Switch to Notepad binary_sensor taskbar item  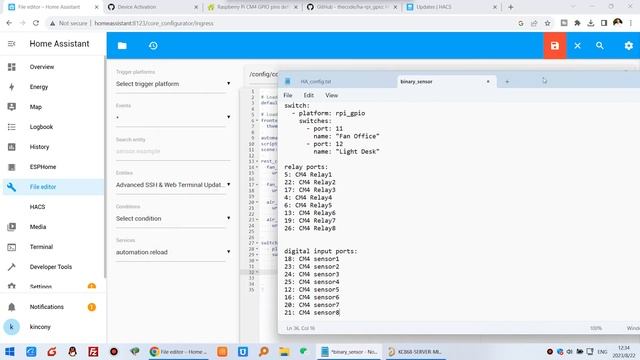coord(349,351)
